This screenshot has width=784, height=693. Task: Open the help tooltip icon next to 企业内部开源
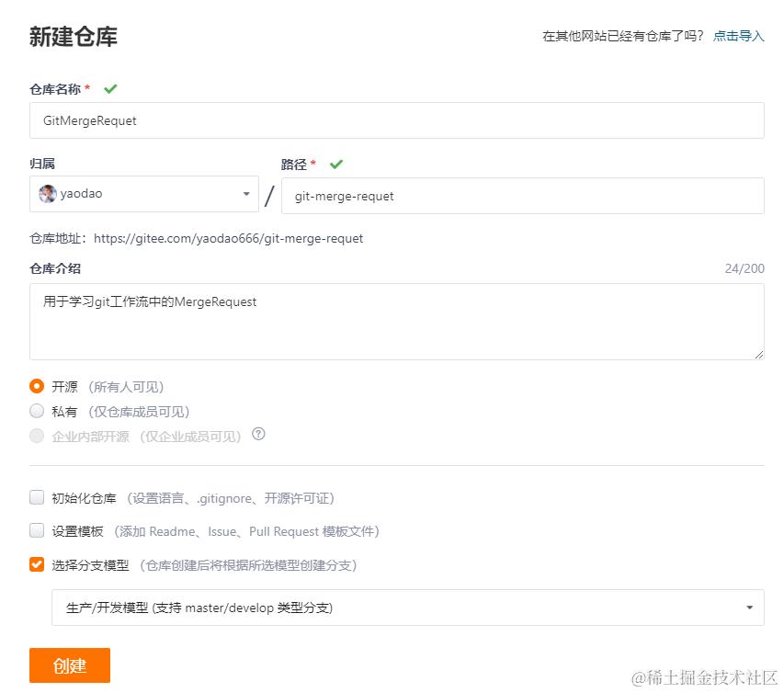click(x=258, y=435)
